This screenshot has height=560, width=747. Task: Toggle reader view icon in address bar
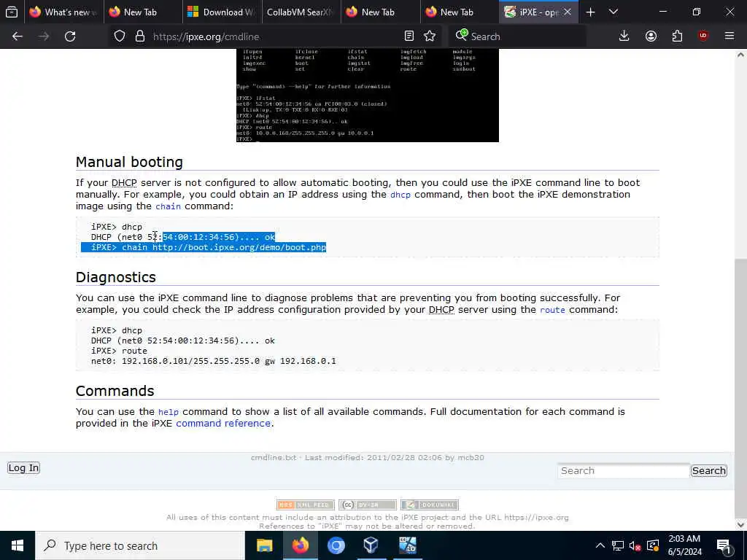click(409, 36)
